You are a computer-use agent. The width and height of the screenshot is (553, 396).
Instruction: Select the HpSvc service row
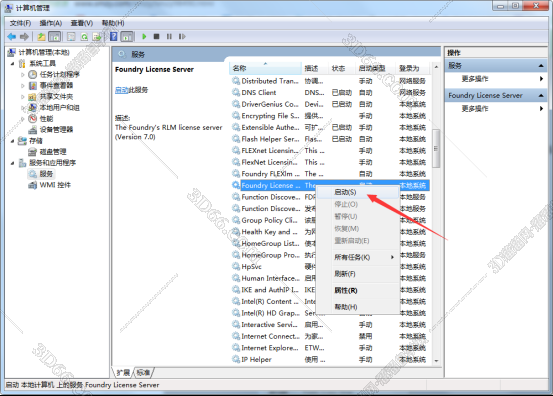(273, 267)
